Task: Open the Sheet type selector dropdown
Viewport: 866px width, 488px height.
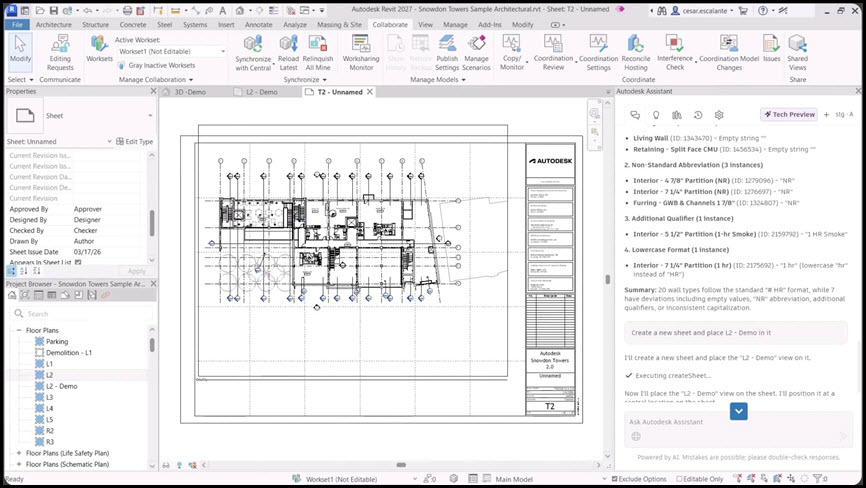Action: tap(150, 115)
